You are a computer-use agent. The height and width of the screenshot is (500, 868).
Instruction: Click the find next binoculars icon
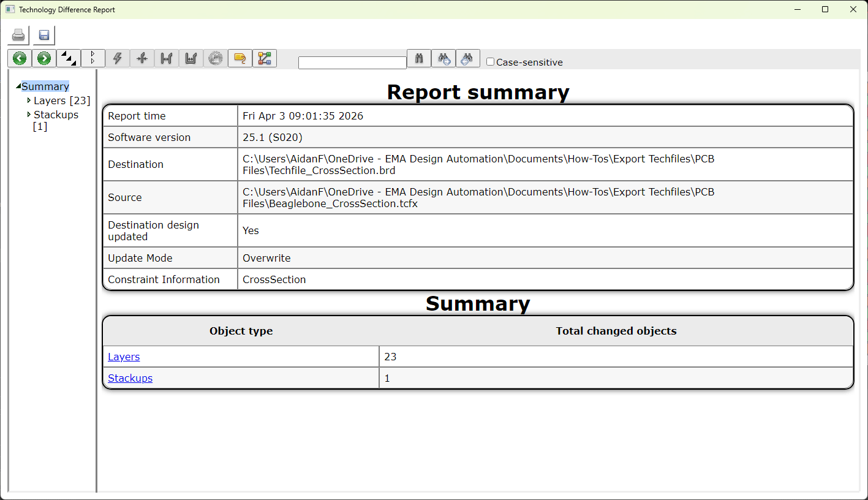click(x=443, y=58)
